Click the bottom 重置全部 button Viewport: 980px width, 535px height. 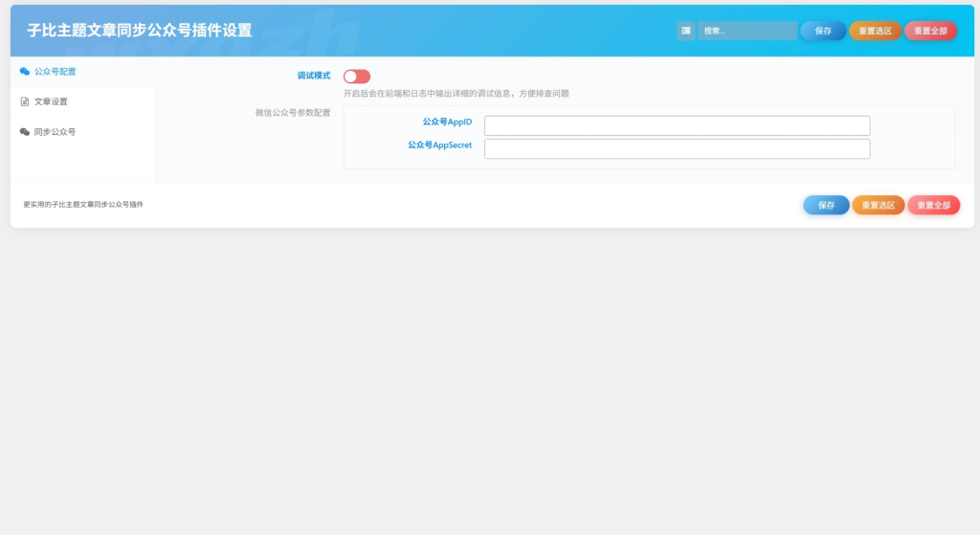click(934, 205)
